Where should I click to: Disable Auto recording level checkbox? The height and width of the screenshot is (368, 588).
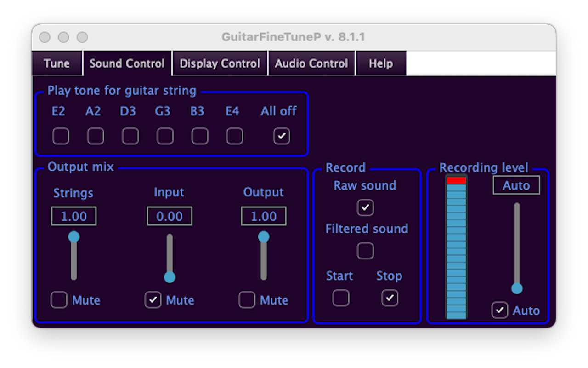[499, 310]
